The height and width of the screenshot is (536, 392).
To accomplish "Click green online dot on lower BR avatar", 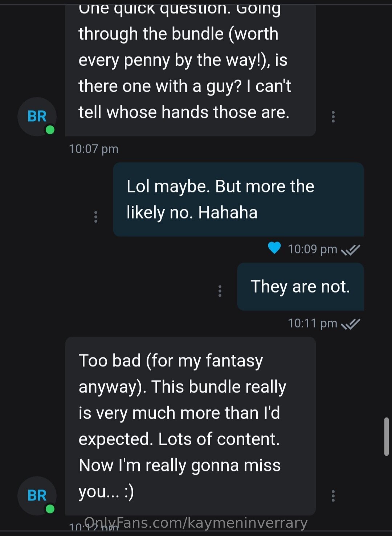I will [x=50, y=509].
